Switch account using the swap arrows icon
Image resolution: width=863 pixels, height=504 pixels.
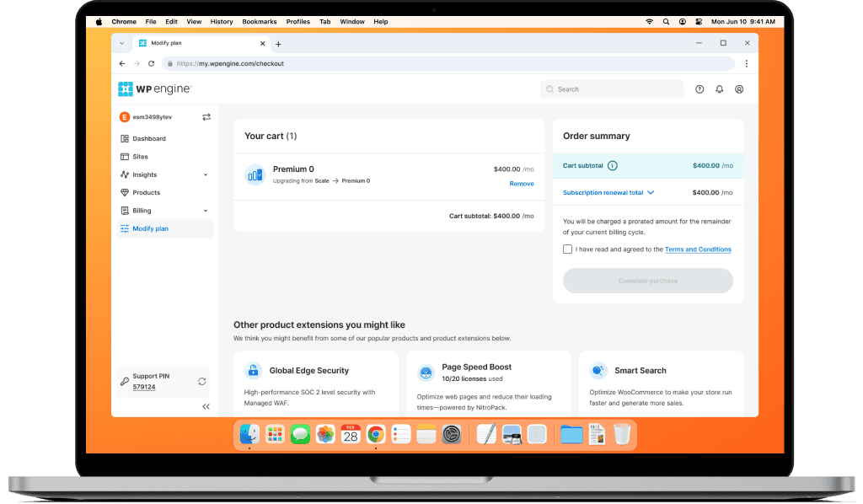(206, 117)
